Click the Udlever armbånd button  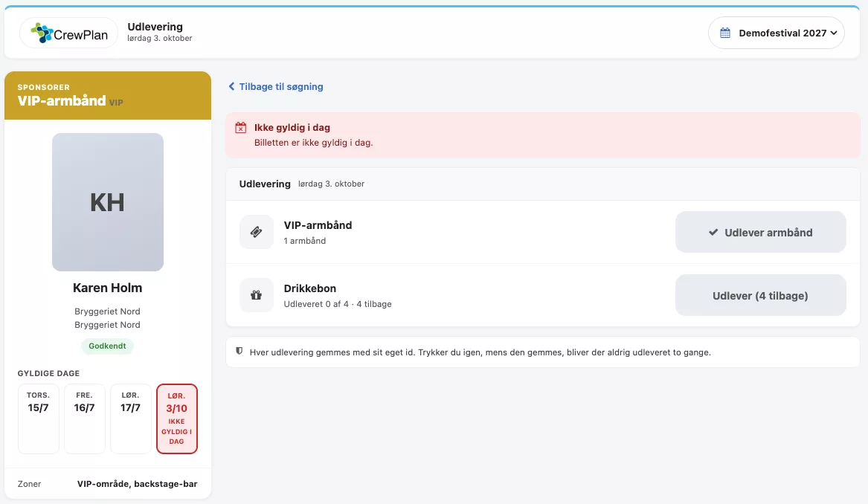761,233
